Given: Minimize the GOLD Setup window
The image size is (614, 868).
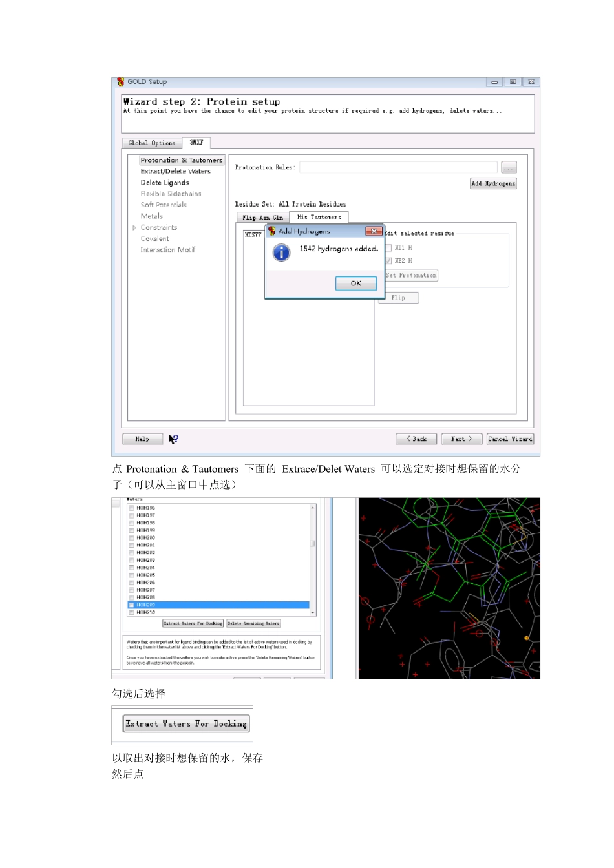Looking at the screenshot, I should (x=494, y=82).
